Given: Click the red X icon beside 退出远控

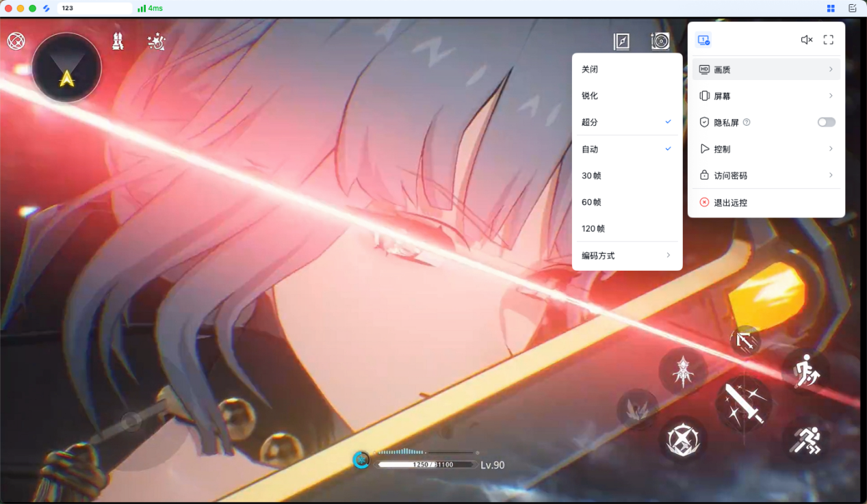Looking at the screenshot, I should (x=704, y=202).
